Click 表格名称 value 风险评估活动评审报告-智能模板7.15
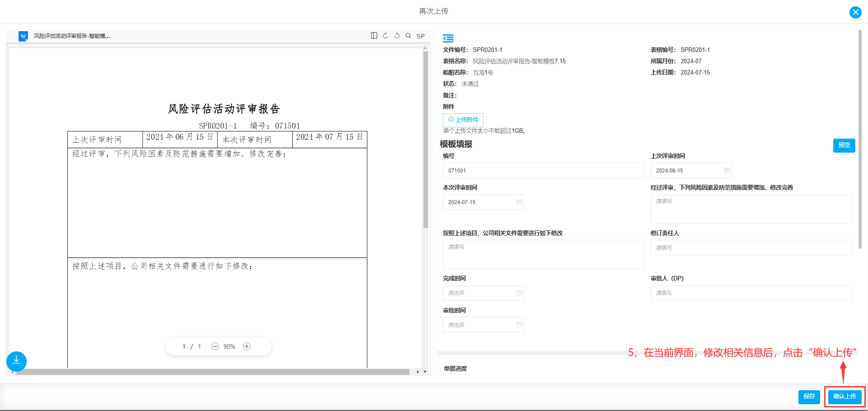 [x=519, y=61]
